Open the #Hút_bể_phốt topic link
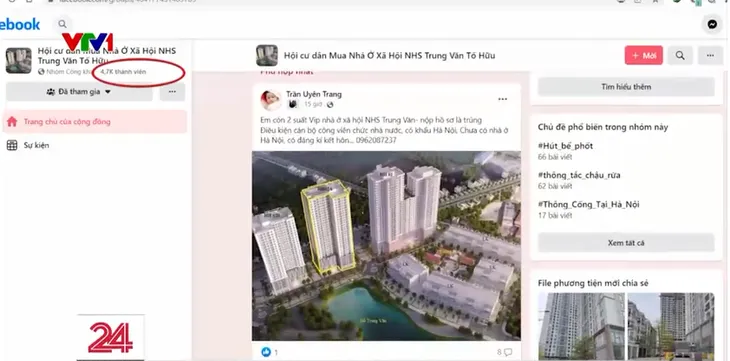Image resolution: width=730 pixels, height=361 pixels. point(565,146)
